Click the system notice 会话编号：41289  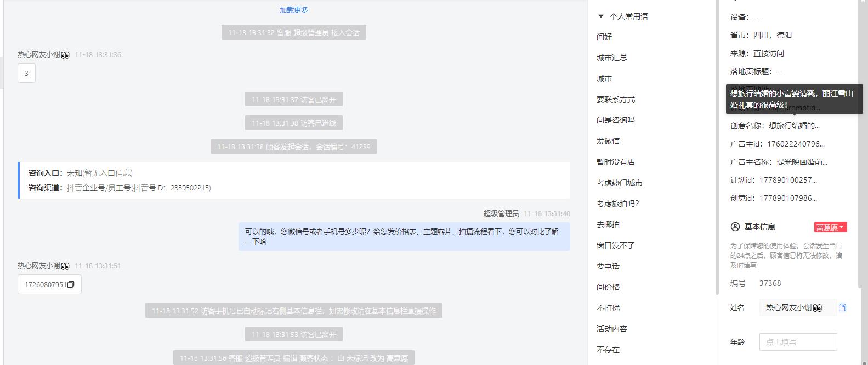pos(294,147)
